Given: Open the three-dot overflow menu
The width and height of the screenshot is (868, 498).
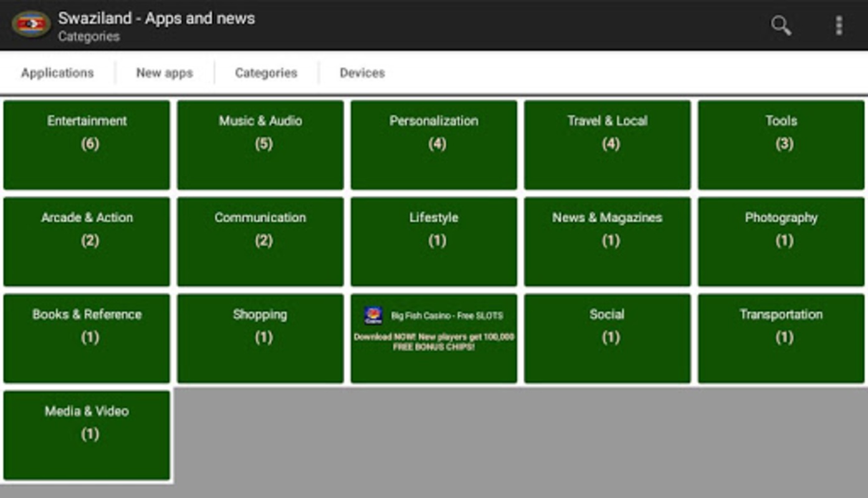Looking at the screenshot, I should 839,26.
